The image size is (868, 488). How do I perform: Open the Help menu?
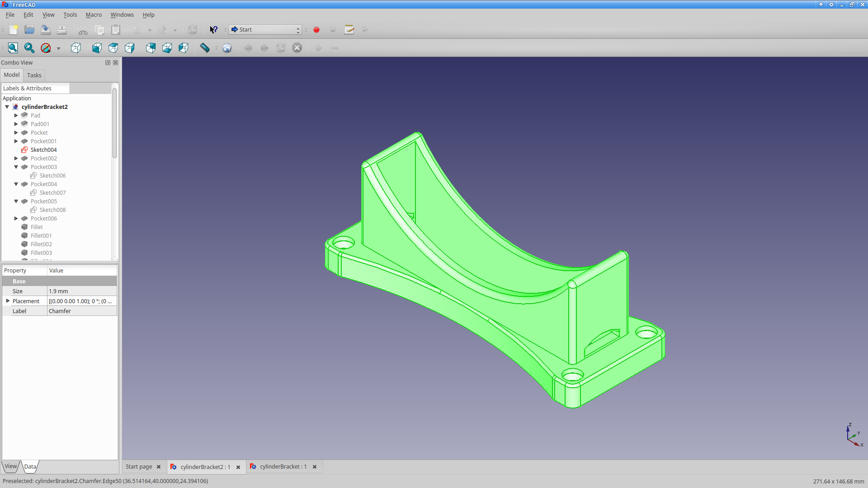[x=148, y=15]
